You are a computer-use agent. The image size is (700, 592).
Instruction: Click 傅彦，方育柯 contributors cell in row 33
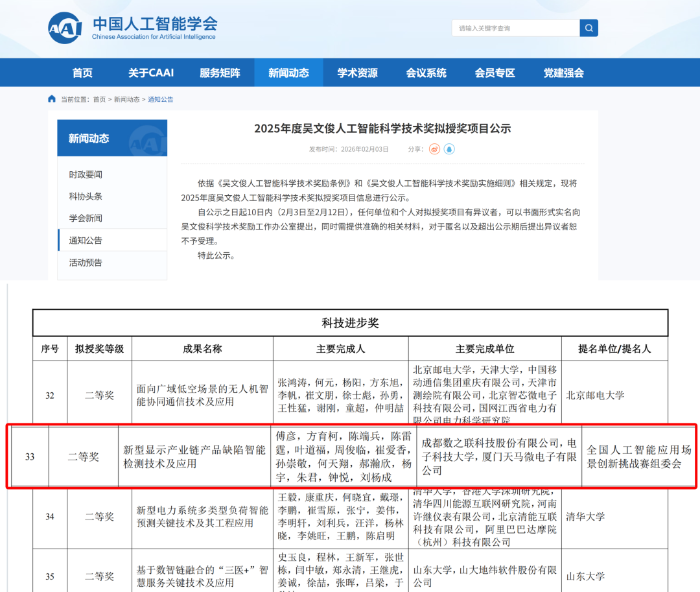point(344,456)
